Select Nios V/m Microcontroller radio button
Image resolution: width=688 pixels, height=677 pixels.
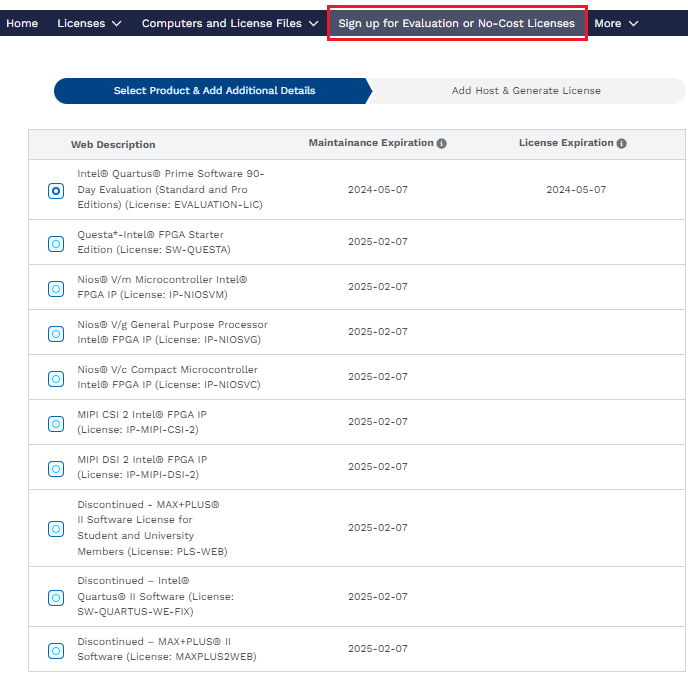pyautogui.click(x=56, y=289)
